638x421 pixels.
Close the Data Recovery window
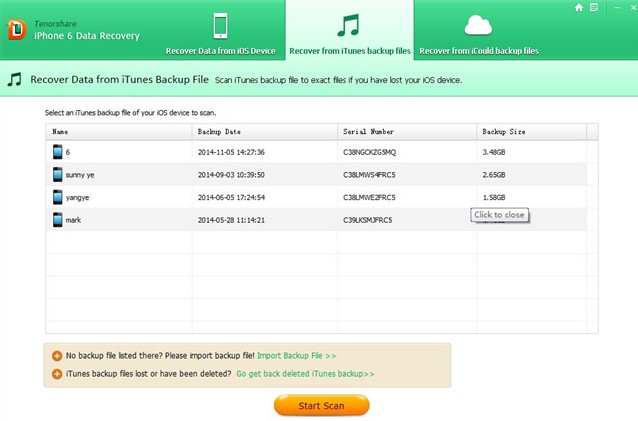click(x=633, y=7)
